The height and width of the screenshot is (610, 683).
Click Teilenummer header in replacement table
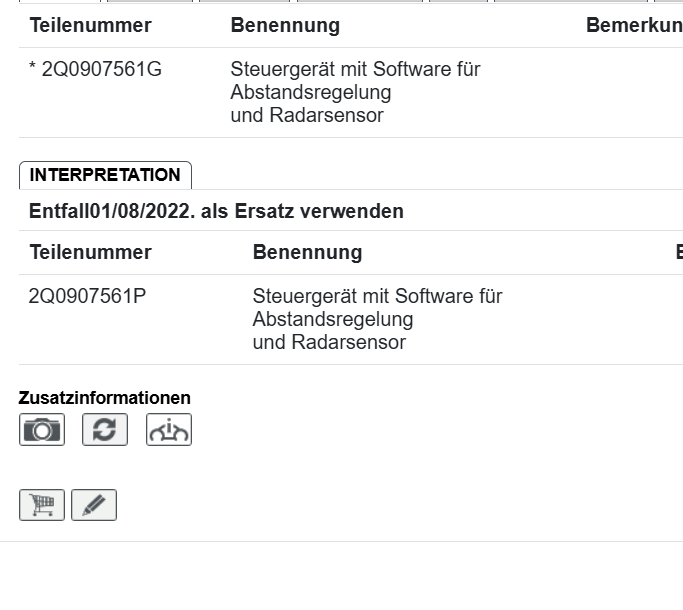pos(90,252)
